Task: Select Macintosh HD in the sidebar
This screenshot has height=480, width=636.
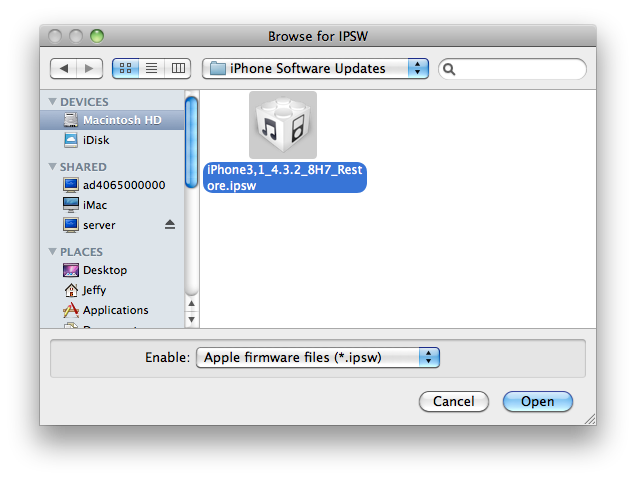Action: 112,120
